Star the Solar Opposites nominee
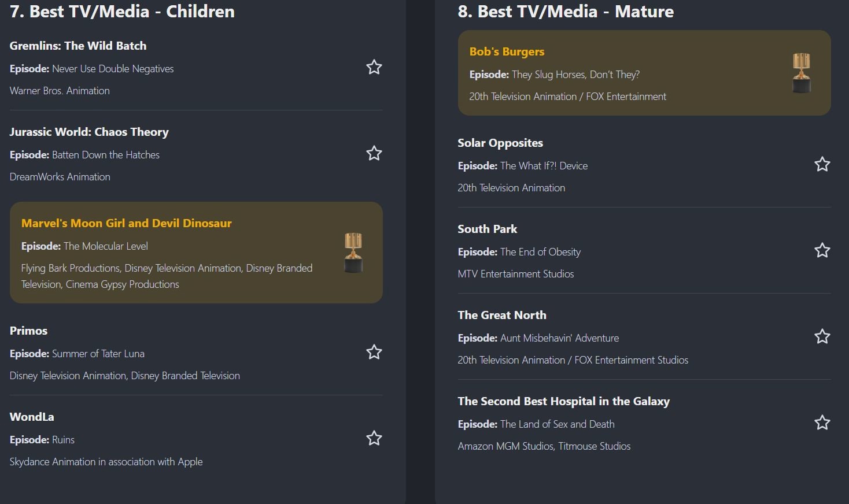 822,165
